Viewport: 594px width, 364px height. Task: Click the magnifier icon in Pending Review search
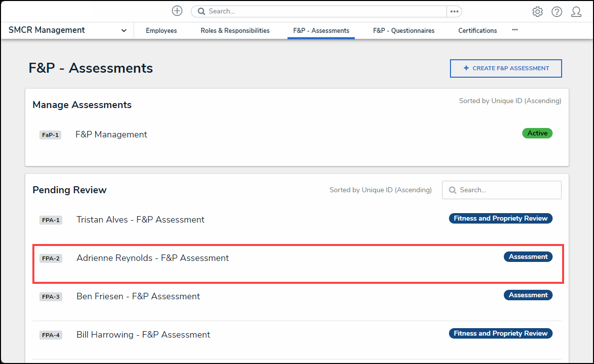[x=452, y=190]
